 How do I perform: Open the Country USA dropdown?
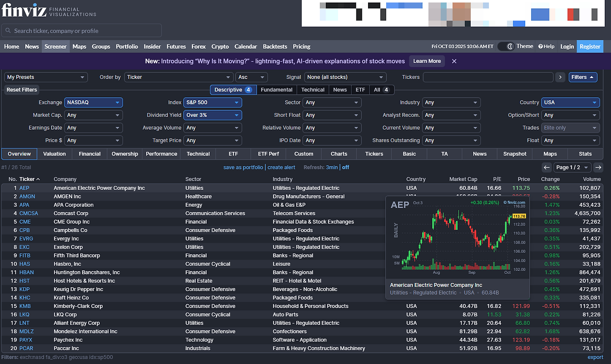click(x=570, y=102)
